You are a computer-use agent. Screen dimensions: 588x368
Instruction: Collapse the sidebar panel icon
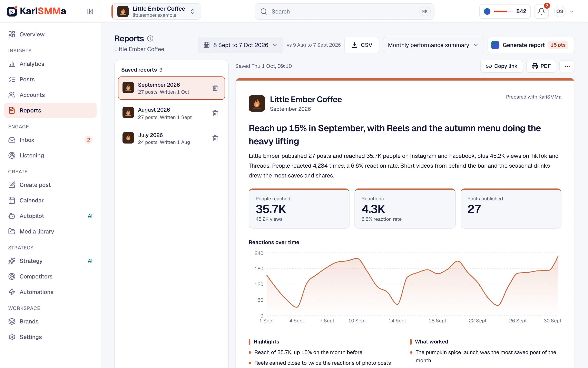coord(90,11)
